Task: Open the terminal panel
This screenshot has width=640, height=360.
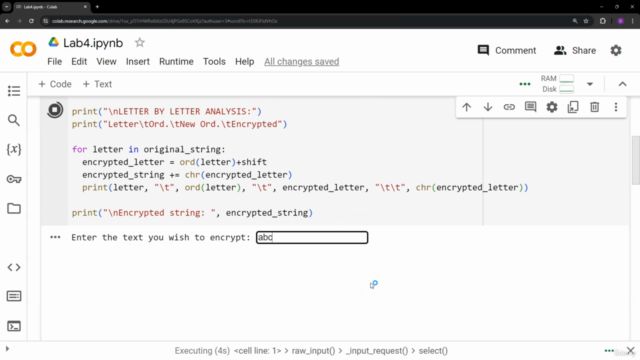Action: click(x=14, y=326)
